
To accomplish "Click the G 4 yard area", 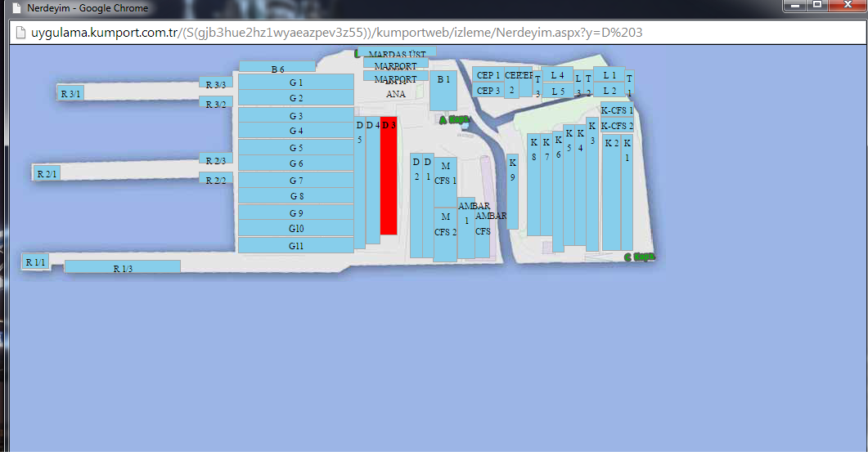I will [296, 131].
